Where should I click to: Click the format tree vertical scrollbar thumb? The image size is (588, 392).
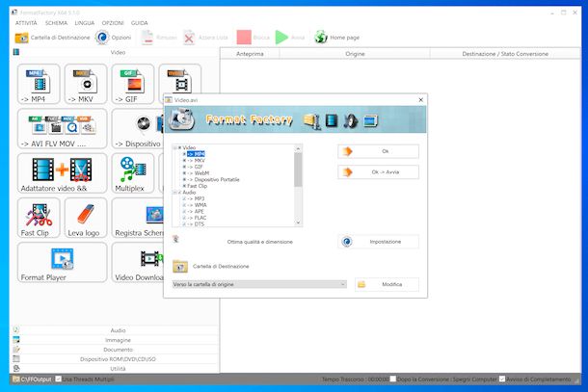[x=298, y=170]
